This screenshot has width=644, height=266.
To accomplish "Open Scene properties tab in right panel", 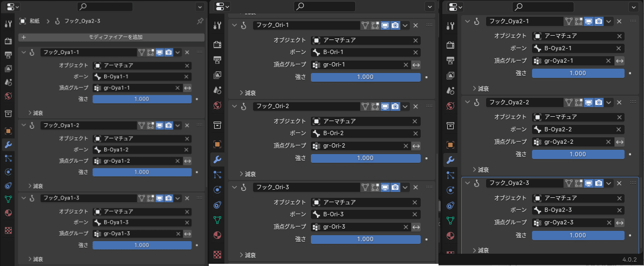I will pos(450,90).
